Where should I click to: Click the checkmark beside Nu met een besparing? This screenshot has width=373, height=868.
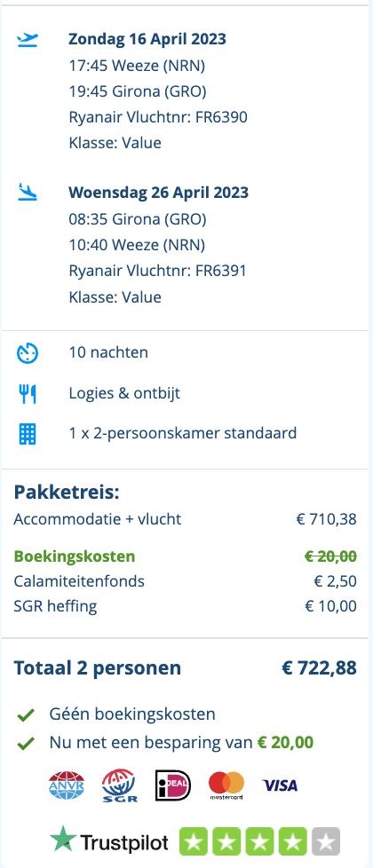26,744
